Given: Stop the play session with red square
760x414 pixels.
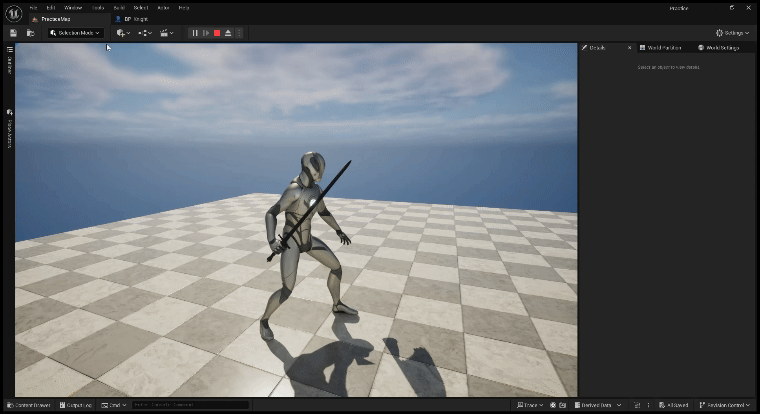Looking at the screenshot, I should point(217,33).
